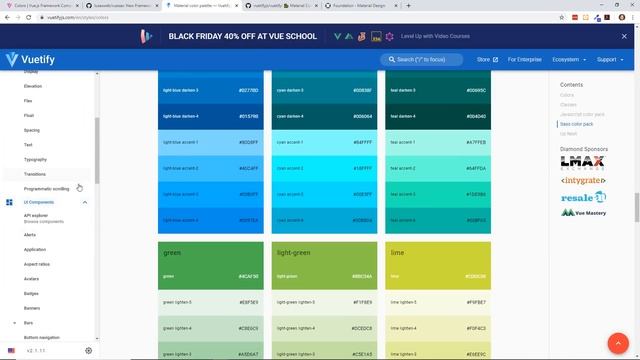Image resolution: width=640 pixels, height=360 pixels.
Task: Open Elevation in sidebar
Action: point(33,86)
